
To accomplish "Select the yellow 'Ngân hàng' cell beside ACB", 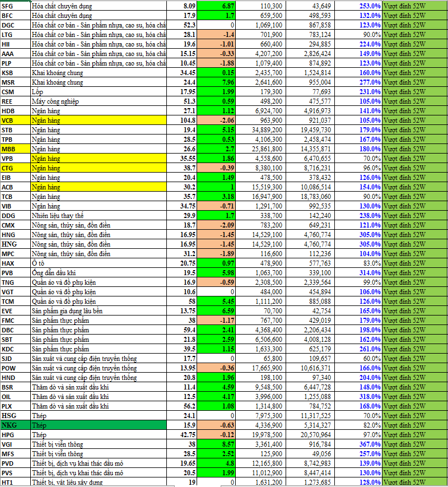I will (99, 187).
